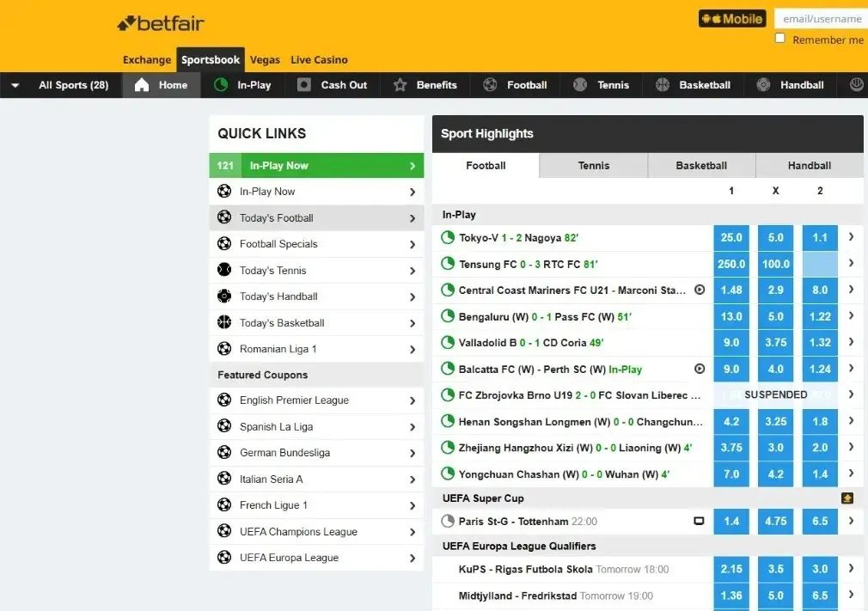Click the basketball icon beside Today's Basketball

tap(224, 322)
